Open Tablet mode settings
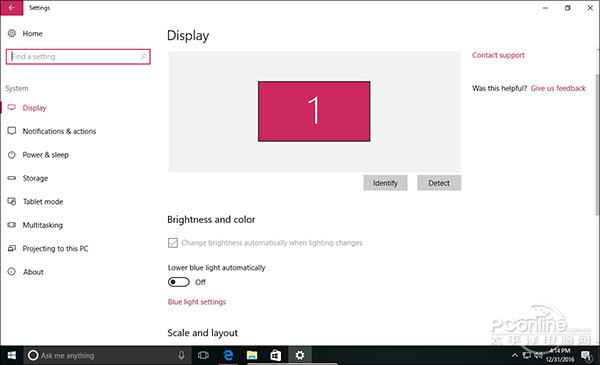The image size is (600, 365). (x=43, y=202)
